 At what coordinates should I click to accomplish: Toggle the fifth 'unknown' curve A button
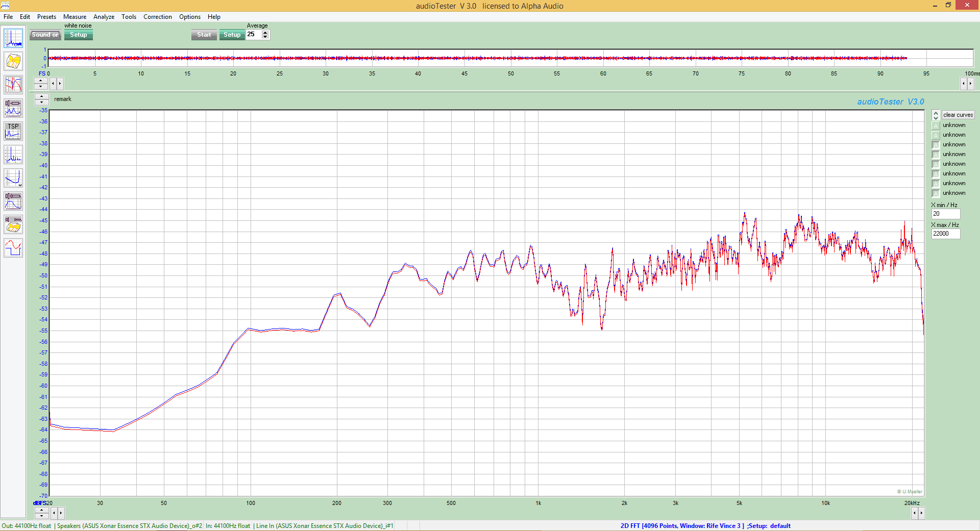(936, 164)
